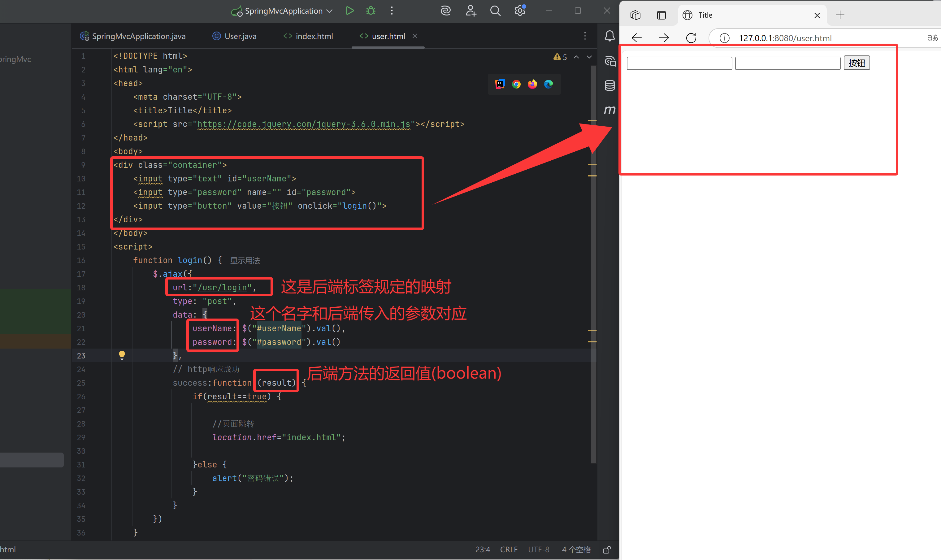Open the Database tool window icon
The height and width of the screenshot is (560, 941).
(x=610, y=85)
